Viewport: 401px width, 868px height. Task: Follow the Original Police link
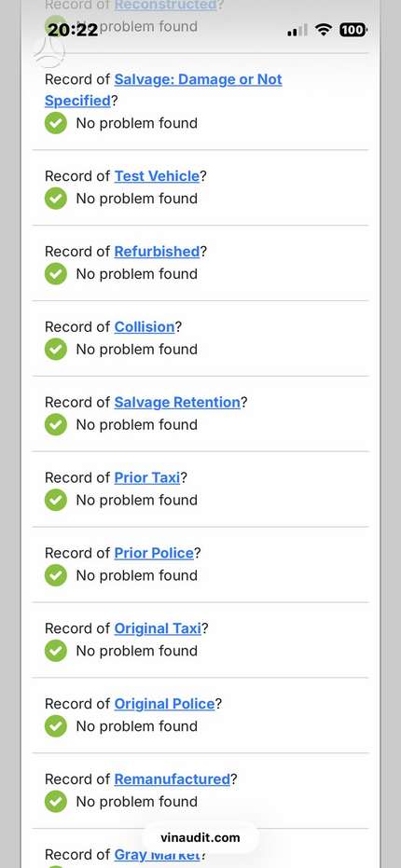pyautogui.click(x=164, y=704)
